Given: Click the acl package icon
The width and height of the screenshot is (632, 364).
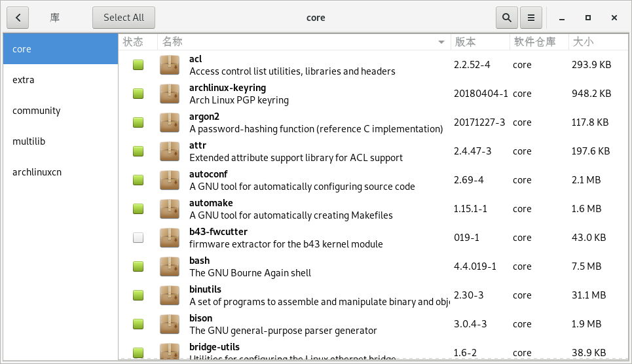Looking at the screenshot, I should [x=170, y=65].
